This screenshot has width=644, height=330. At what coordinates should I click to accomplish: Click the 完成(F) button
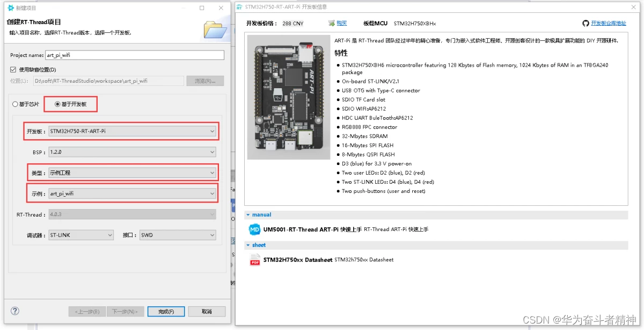tap(167, 311)
